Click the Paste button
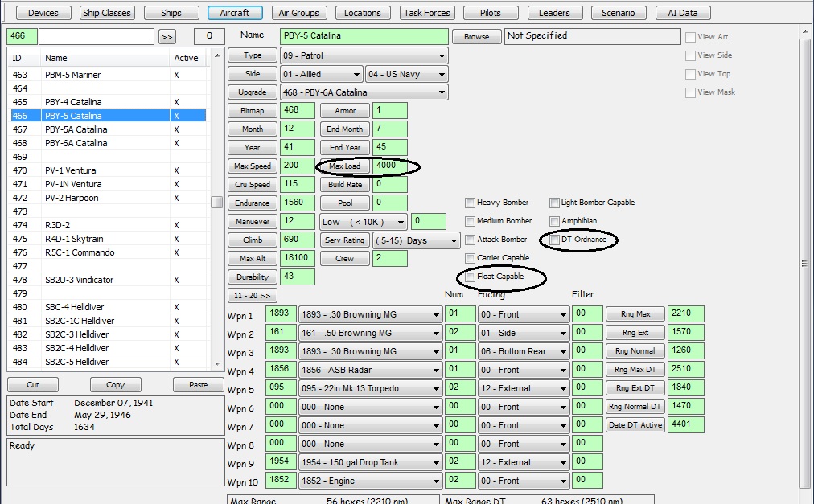Screen dimensions: 814x504 199,384
